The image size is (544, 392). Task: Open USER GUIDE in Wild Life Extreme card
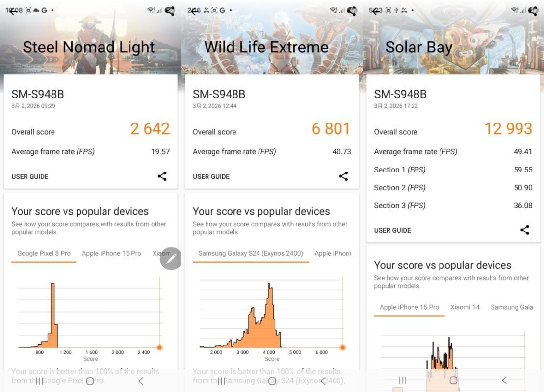(211, 177)
